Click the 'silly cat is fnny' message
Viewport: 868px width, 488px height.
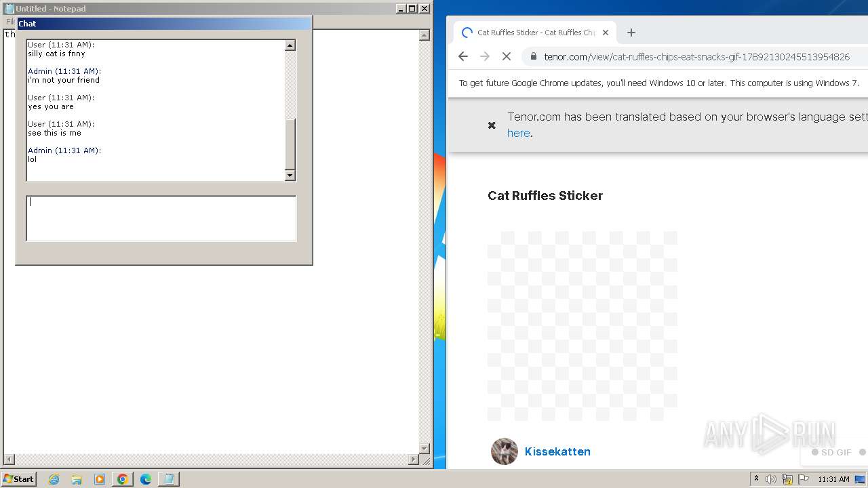tap(56, 54)
